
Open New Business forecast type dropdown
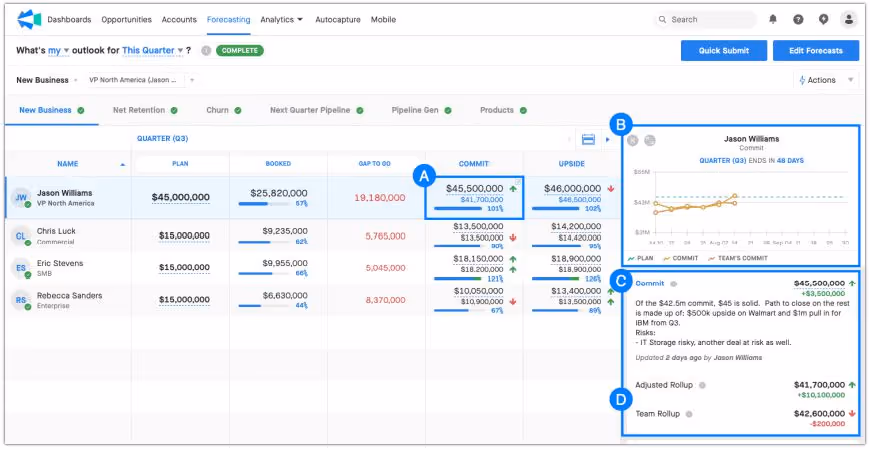point(47,80)
